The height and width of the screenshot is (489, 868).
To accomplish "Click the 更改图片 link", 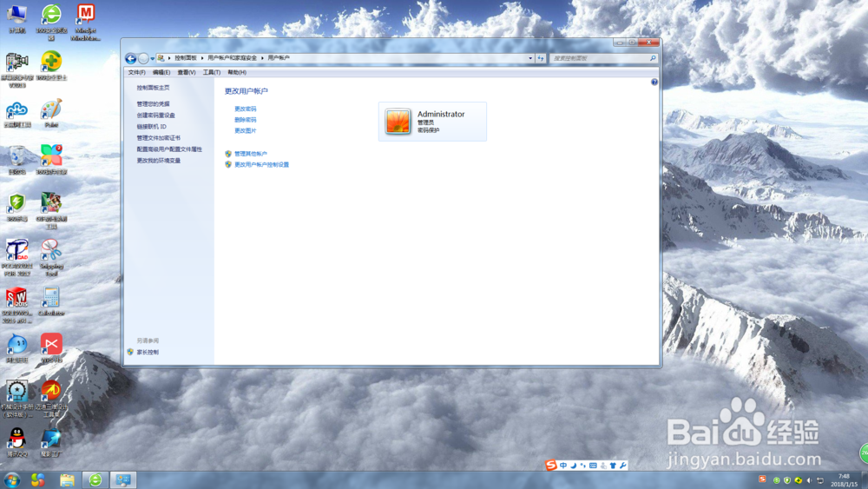I will (x=246, y=130).
